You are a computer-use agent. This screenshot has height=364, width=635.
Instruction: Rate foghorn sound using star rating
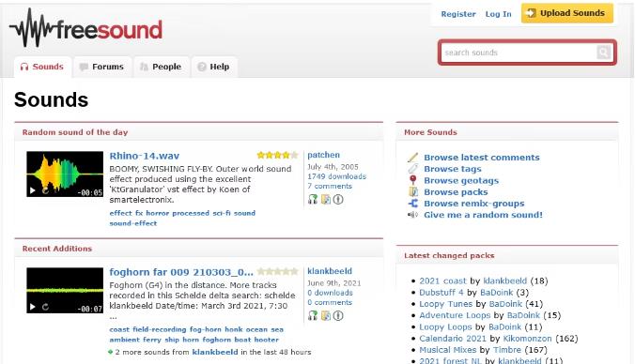tap(278, 271)
